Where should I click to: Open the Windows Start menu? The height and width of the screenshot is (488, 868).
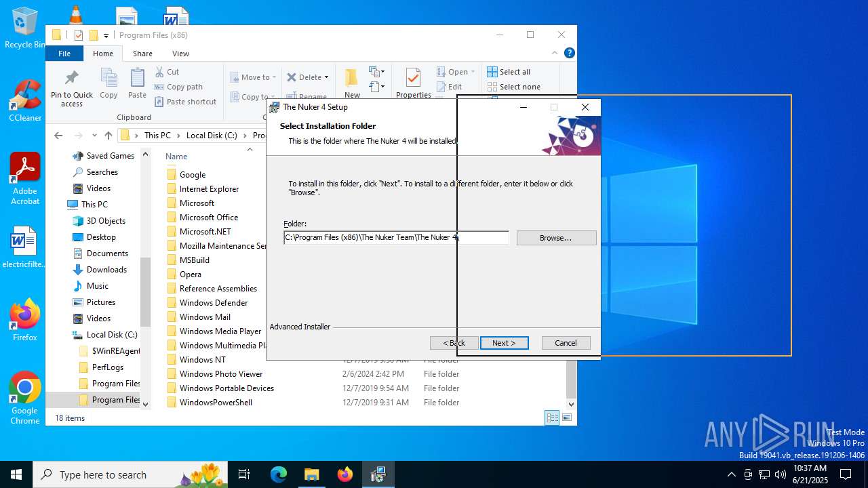pyautogui.click(x=16, y=474)
